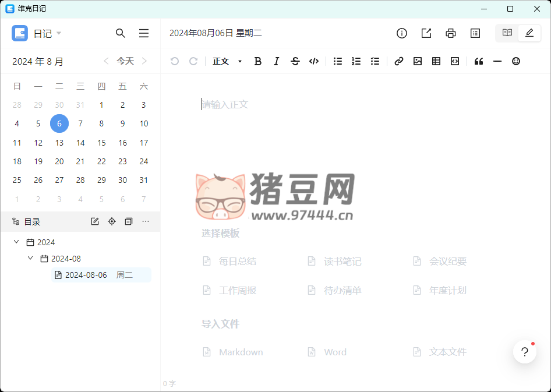This screenshot has width=551, height=392.
Task: Collapse the 2024 tree node
Action: point(16,242)
